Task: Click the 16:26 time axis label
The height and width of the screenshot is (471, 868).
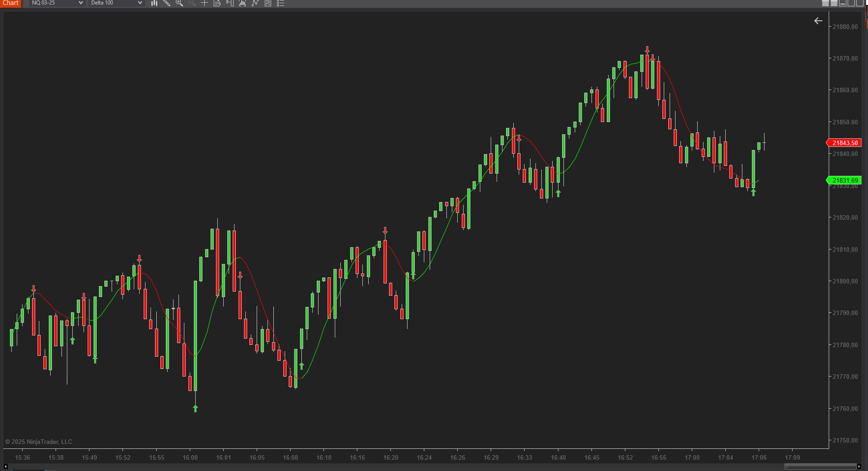Action: [458, 457]
